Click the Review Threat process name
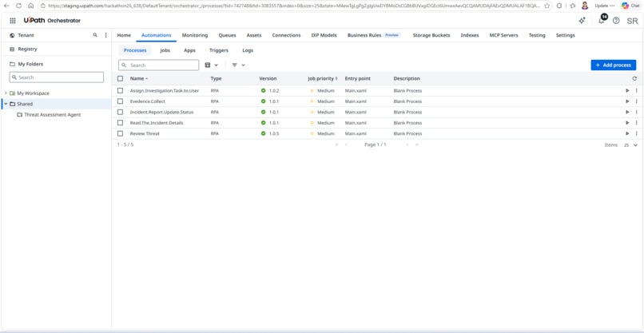 pyautogui.click(x=145, y=133)
